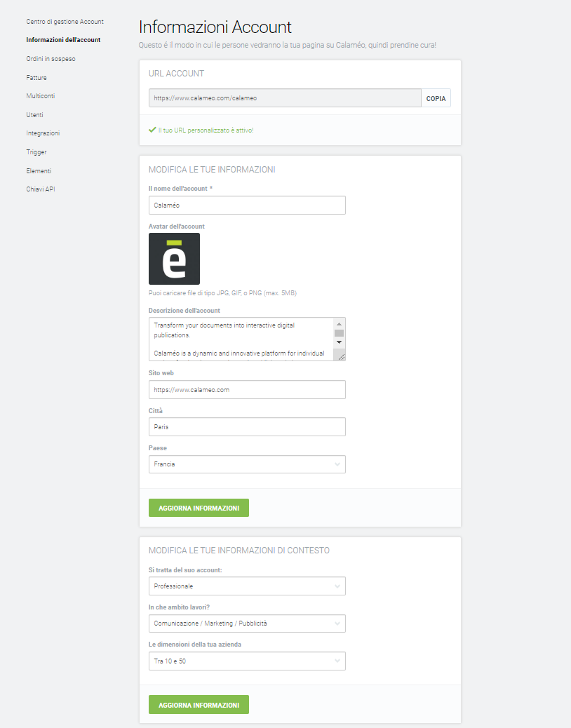Click the account avatar image

[174, 259]
